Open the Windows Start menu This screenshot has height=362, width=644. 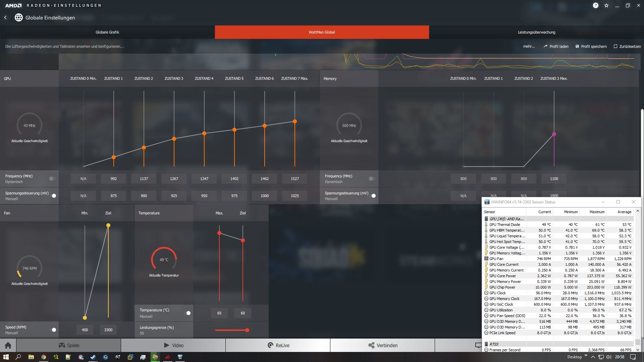click(6, 357)
